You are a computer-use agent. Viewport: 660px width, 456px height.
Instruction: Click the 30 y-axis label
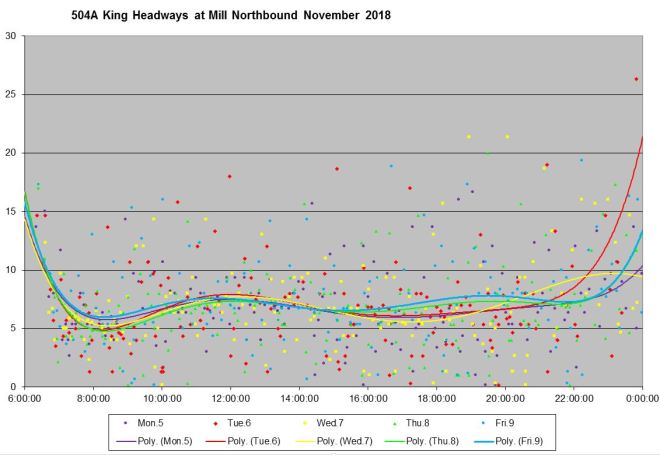tap(10, 36)
